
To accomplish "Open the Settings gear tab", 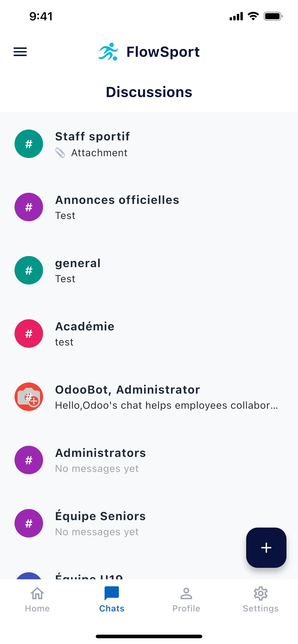I will (x=261, y=599).
